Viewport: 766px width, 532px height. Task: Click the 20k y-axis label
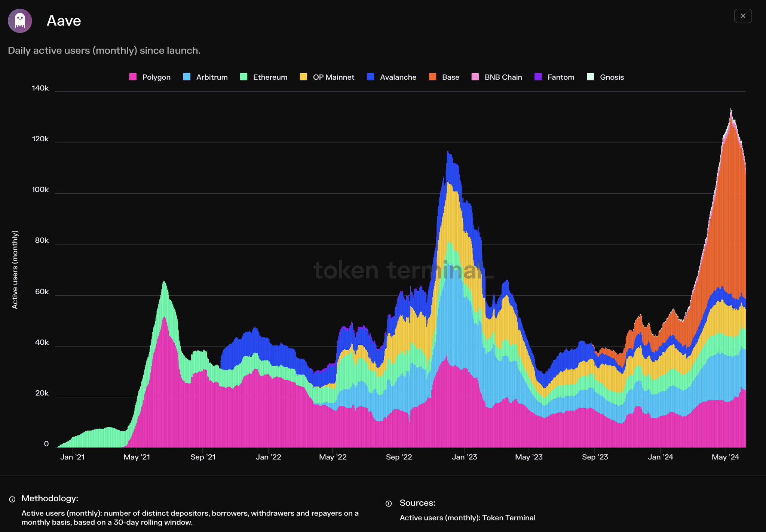tap(42, 393)
